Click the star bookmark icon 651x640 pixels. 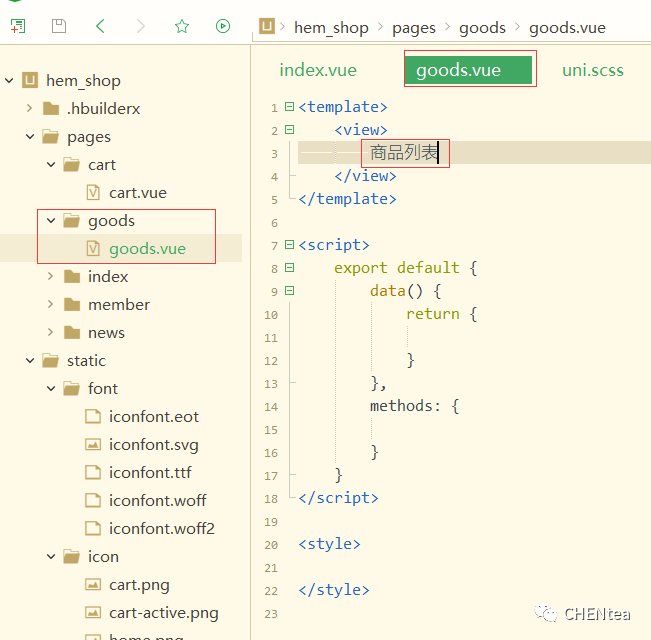tap(182, 27)
